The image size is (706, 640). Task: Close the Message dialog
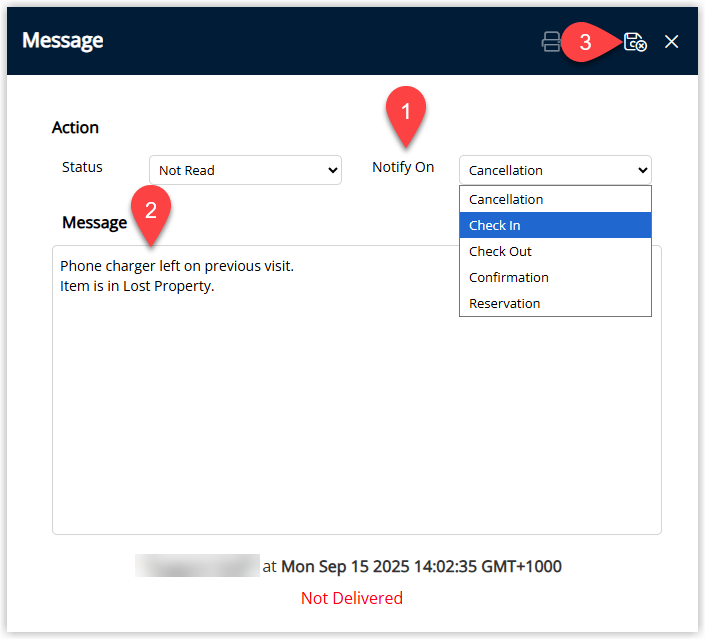coord(671,42)
